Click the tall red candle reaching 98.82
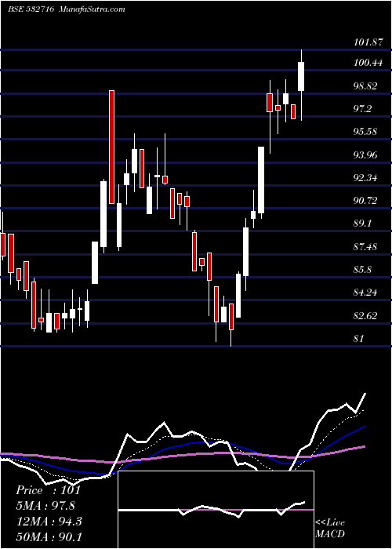 tap(111, 147)
